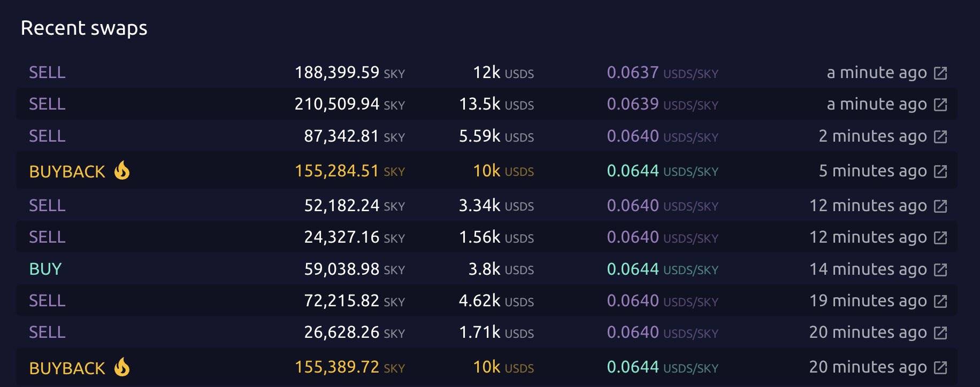Screen dimensions: 980x387
Task: Open external link for the 14 minutes ago buy
Action: pyautogui.click(x=940, y=270)
